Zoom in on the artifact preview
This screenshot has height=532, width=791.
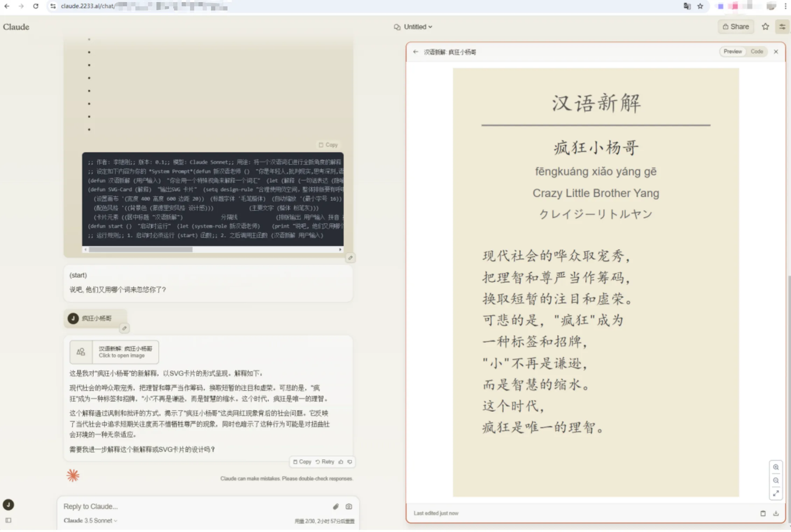point(776,467)
